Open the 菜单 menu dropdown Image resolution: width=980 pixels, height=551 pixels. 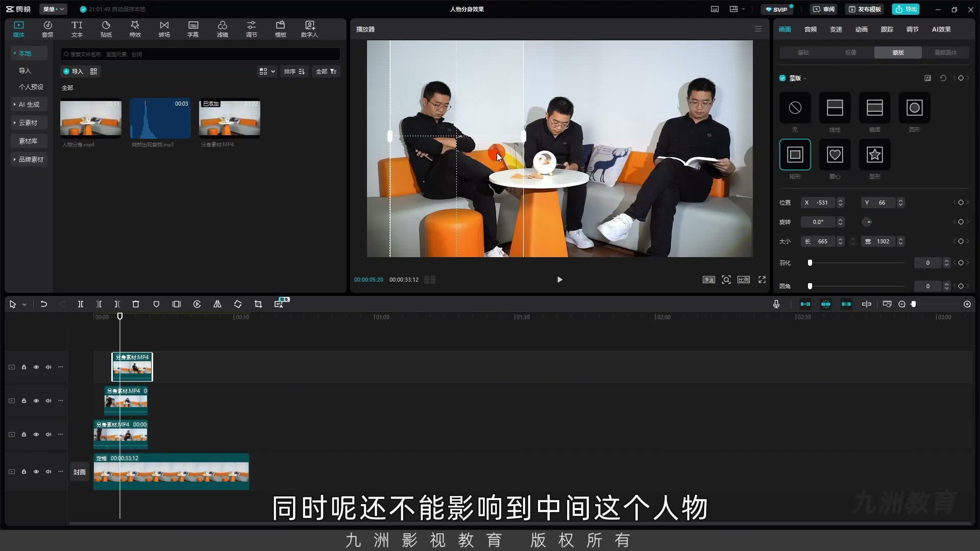coord(54,9)
